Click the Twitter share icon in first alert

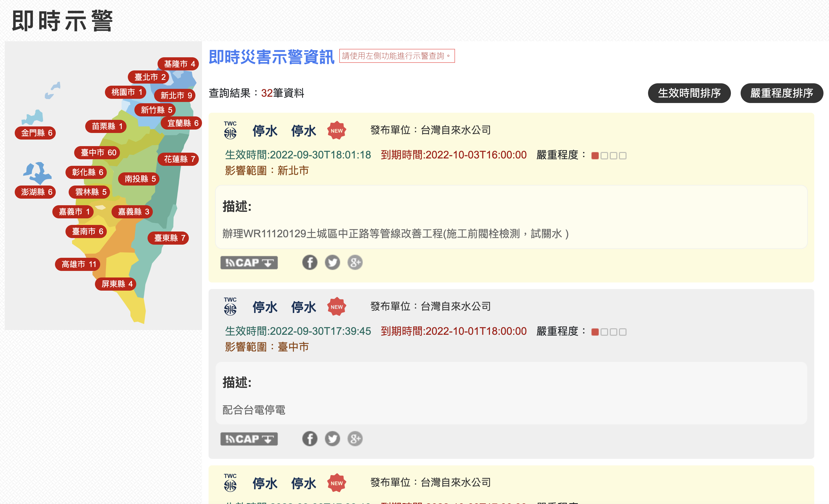tap(332, 262)
